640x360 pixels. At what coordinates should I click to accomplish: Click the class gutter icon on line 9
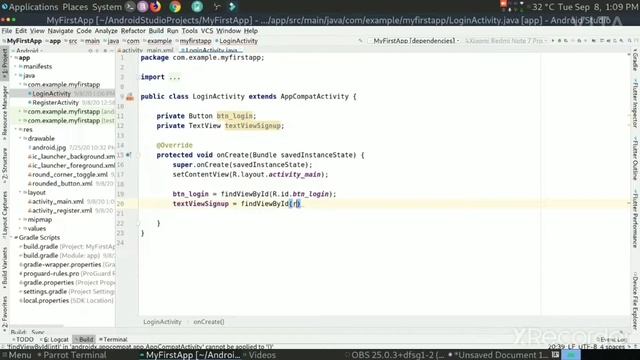point(130,97)
